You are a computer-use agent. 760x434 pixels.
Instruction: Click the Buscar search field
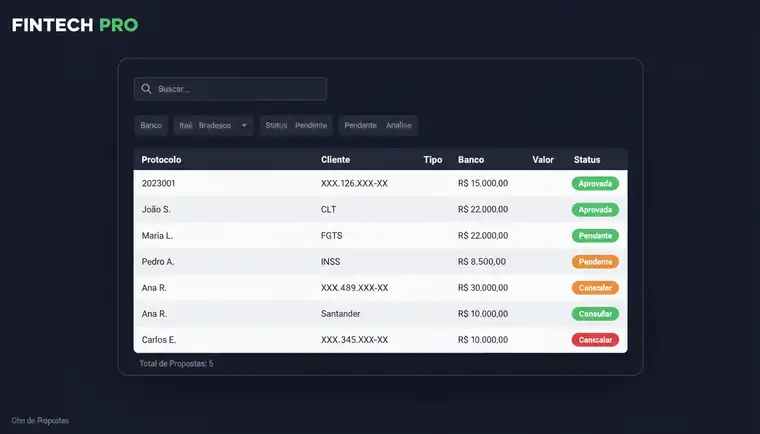click(x=230, y=89)
